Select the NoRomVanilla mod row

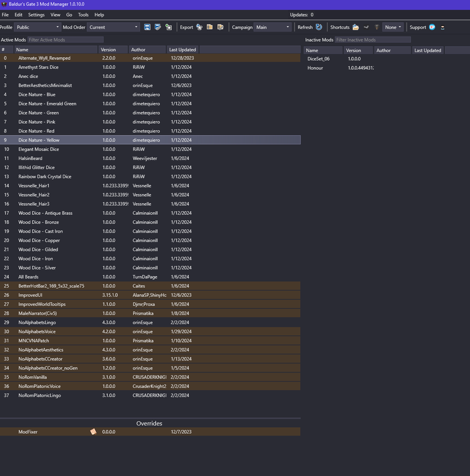[x=151, y=377]
